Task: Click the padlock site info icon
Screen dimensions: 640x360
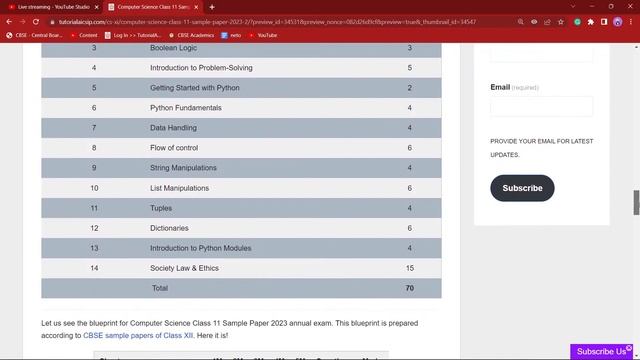Action: pyautogui.click(x=52, y=22)
